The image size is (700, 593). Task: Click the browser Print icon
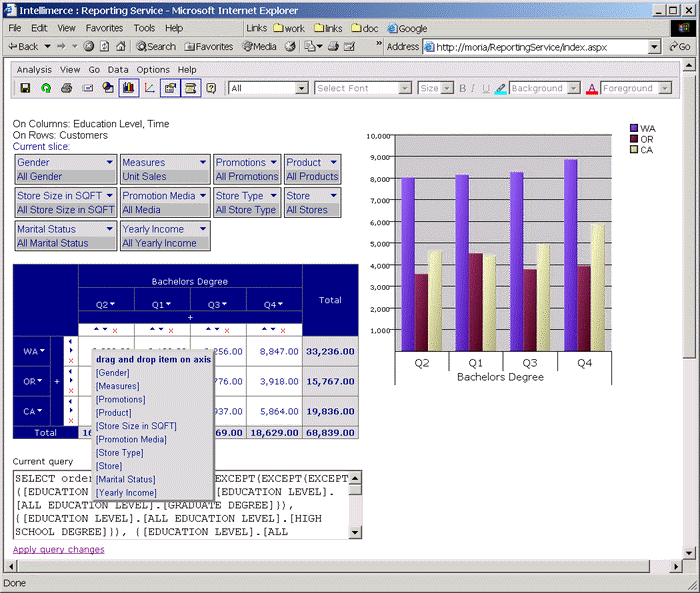pyautogui.click(x=333, y=46)
